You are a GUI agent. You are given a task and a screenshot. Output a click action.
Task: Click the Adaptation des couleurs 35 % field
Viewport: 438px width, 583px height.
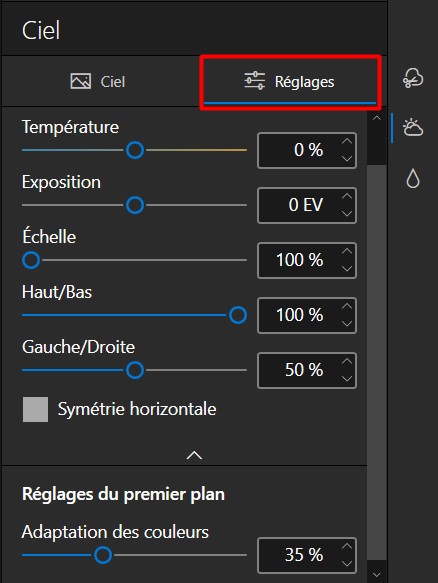pyautogui.click(x=307, y=555)
